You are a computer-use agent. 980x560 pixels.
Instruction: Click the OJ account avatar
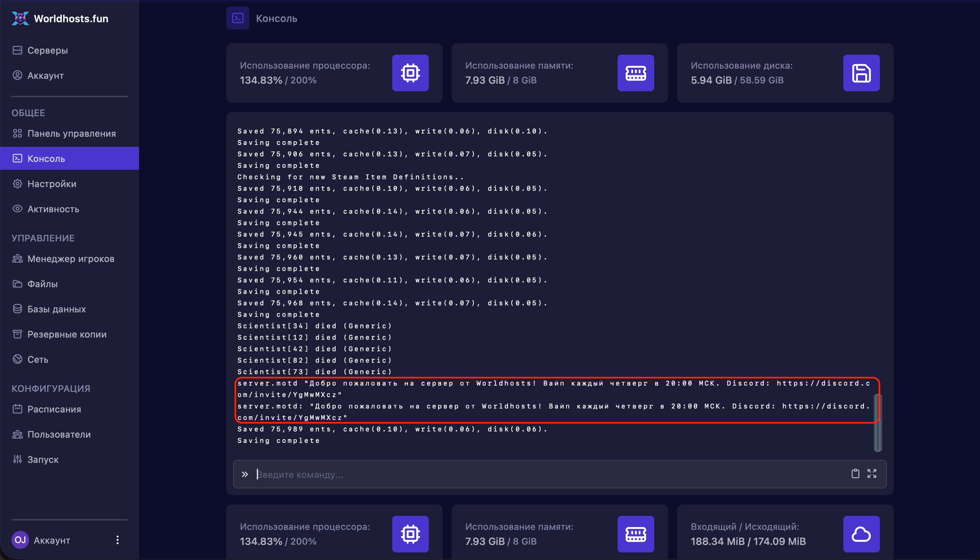click(x=20, y=540)
